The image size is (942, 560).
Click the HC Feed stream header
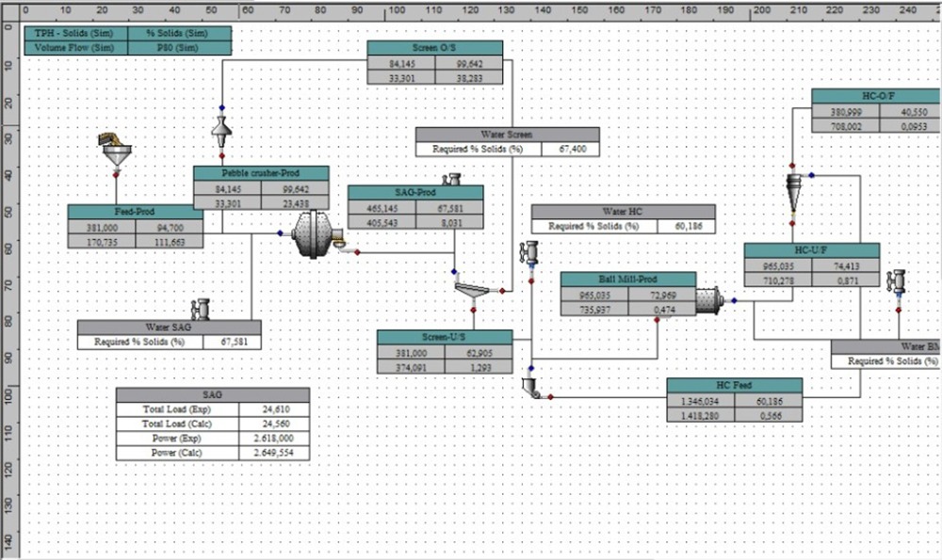tap(734, 385)
